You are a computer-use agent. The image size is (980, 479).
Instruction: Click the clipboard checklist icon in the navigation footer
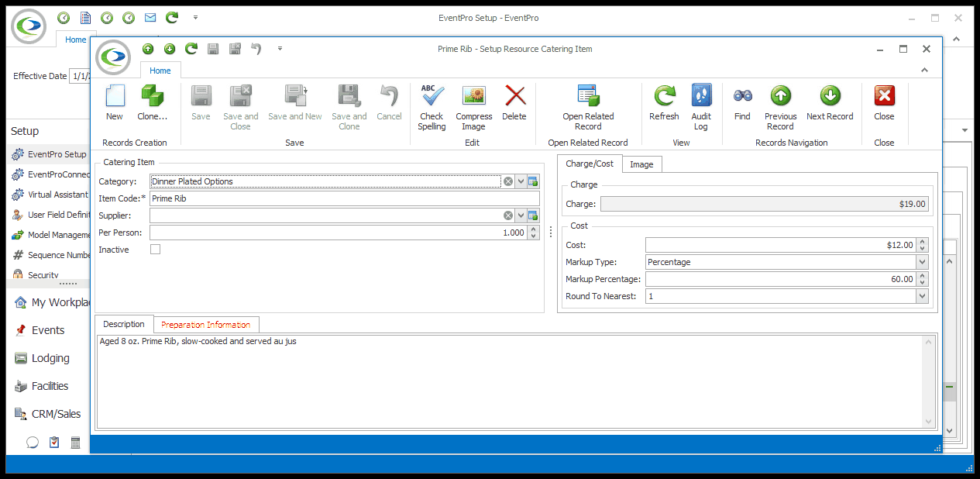[54, 443]
